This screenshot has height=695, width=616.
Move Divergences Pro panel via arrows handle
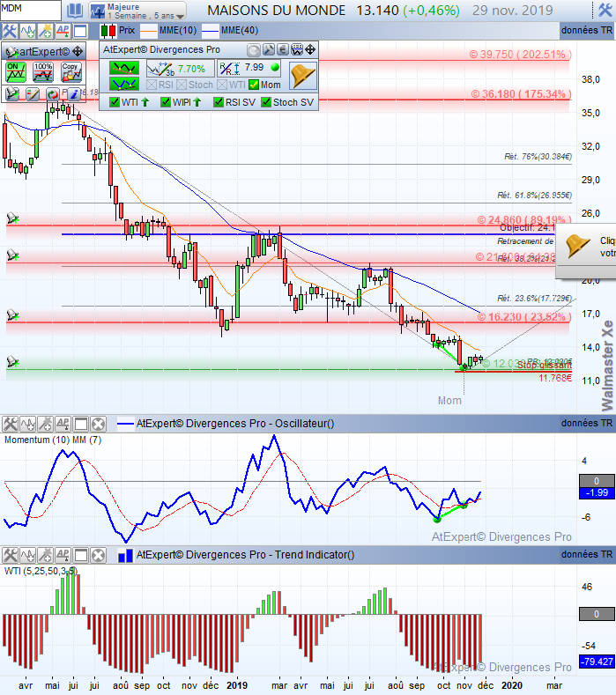pyautogui.click(x=310, y=49)
